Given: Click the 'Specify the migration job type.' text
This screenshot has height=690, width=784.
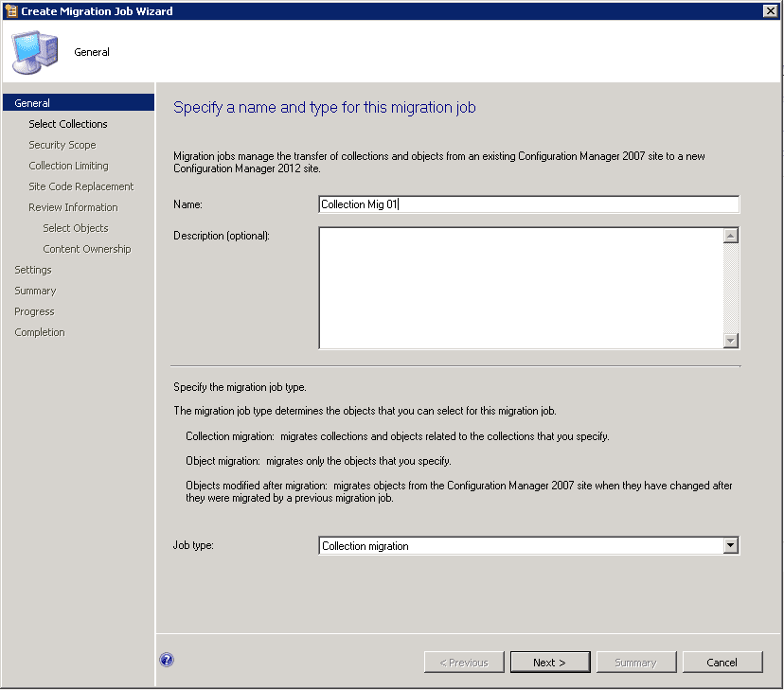Looking at the screenshot, I should pyautogui.click(x=240, y=387).
